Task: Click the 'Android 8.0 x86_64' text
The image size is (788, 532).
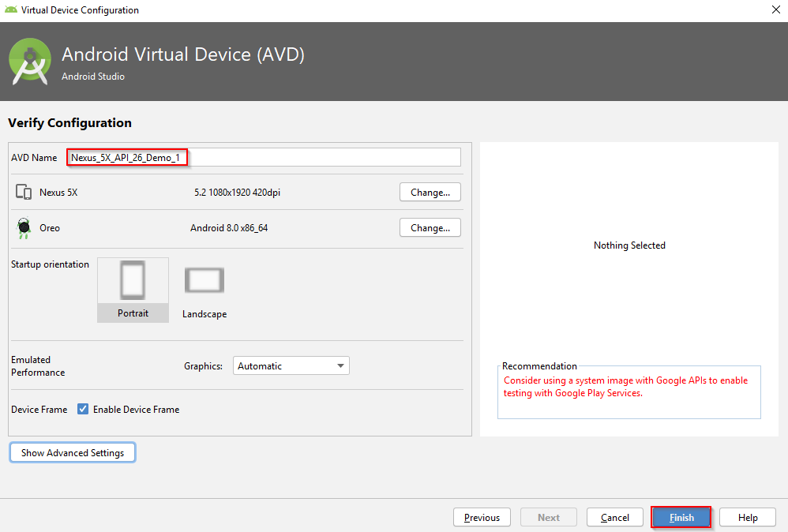Action: click(229, 228)
